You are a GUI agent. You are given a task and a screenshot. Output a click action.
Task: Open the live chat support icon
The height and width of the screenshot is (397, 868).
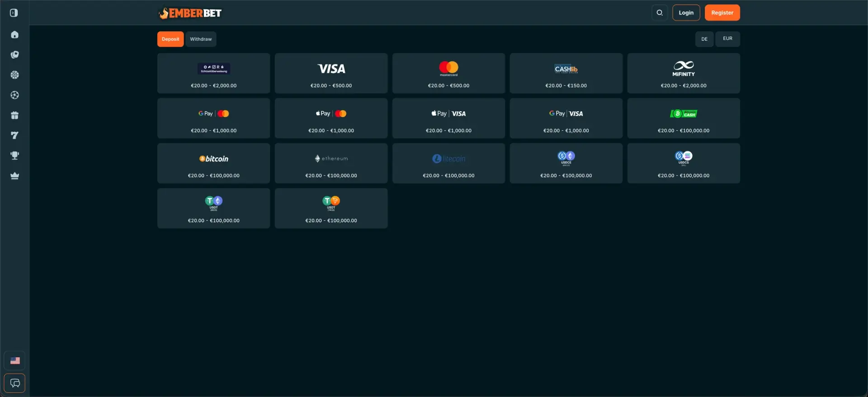[14, 383]
